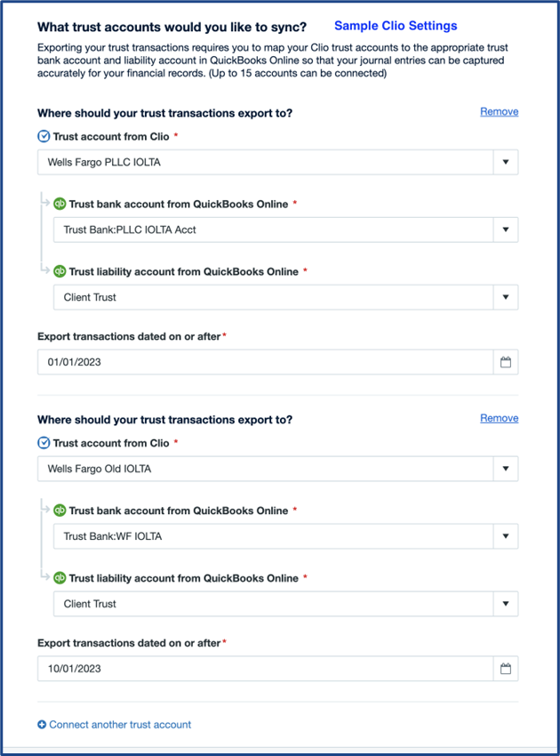Remove the second trust account mapping

[499, 418]
